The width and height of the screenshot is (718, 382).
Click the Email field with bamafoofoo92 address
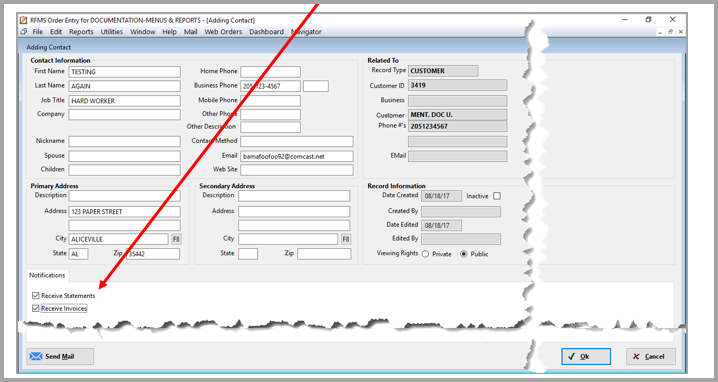297,156
